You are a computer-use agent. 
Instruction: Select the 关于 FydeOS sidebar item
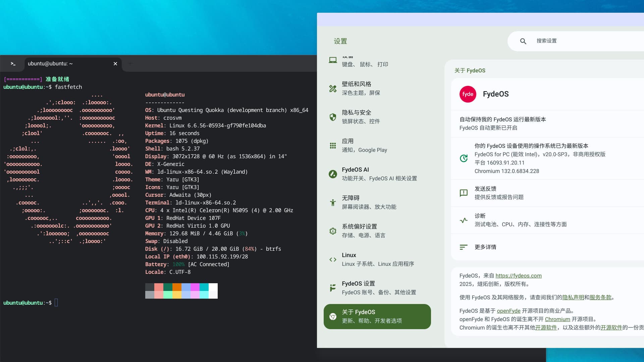coord(377,316)
